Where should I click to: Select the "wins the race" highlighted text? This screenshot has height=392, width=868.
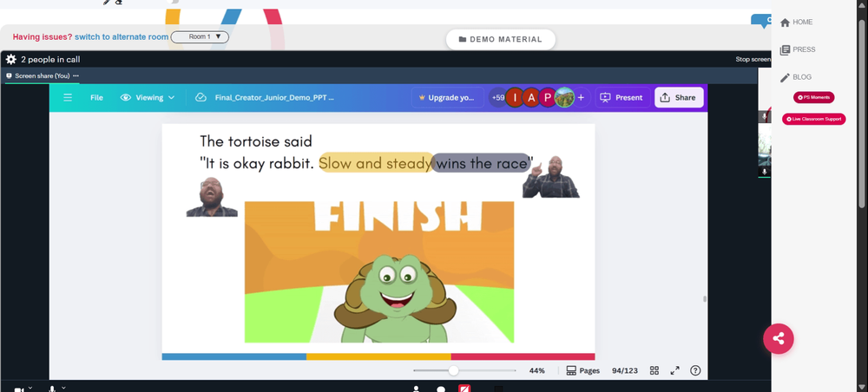click(x=481, y=164)
